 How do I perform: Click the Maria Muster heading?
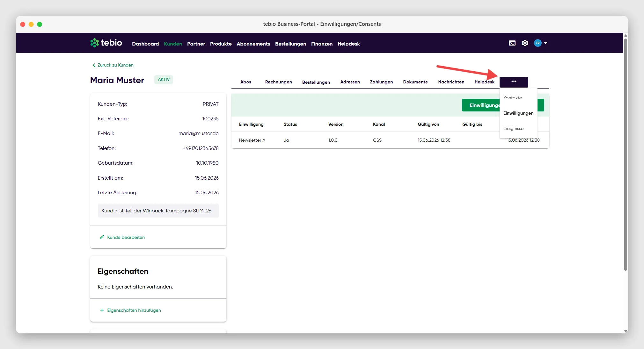tap(117, 80)
